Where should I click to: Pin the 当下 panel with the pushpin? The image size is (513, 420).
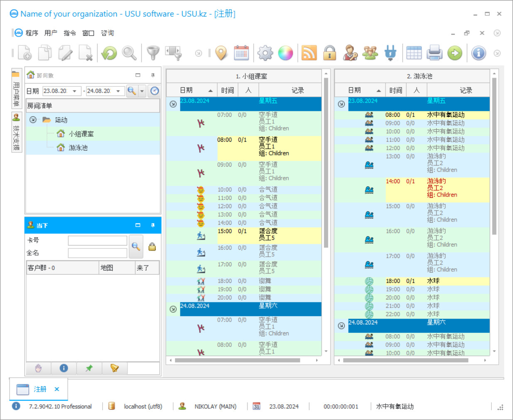[x=153, y=225]
